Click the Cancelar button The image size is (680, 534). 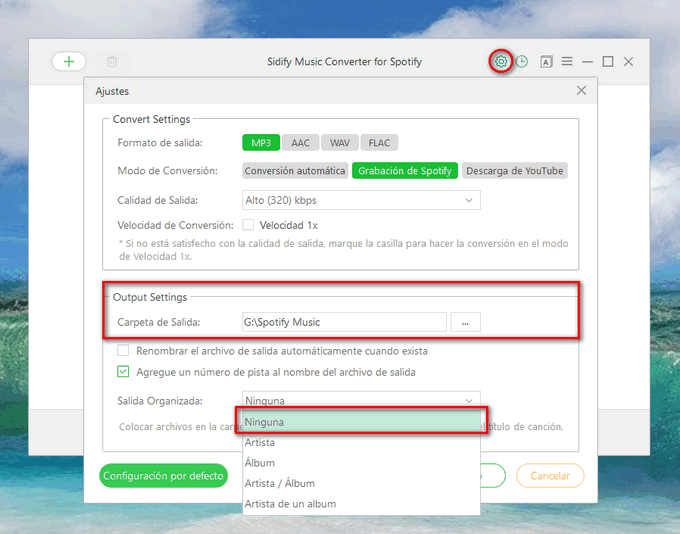click(x=550, y=475)
